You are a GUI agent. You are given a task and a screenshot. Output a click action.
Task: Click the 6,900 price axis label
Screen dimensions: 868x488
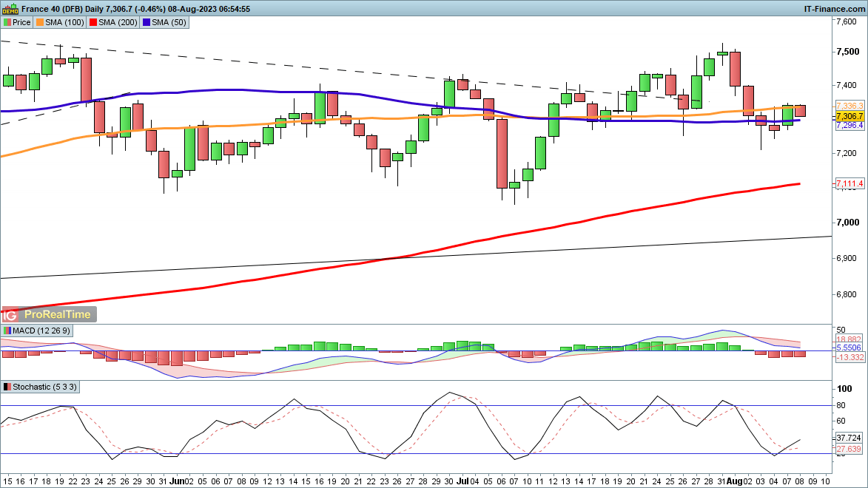click(x=847, y=258)
